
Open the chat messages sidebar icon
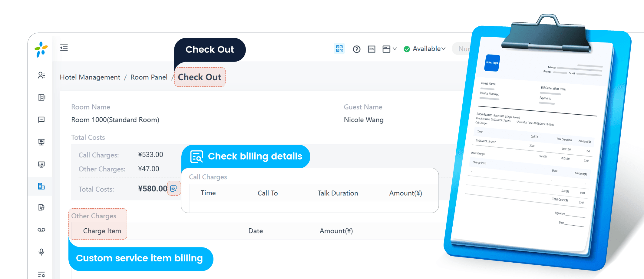(41, 119)
